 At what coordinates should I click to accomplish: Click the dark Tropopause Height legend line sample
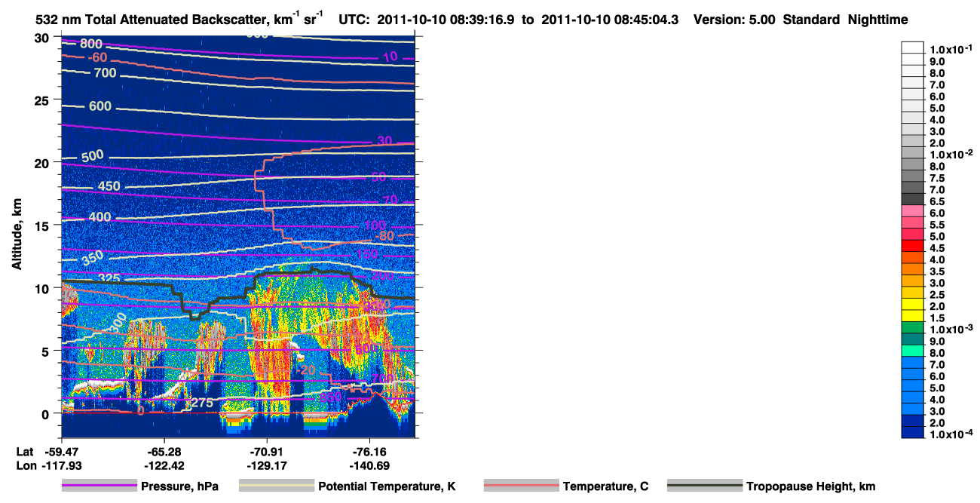tap(704, 486)
